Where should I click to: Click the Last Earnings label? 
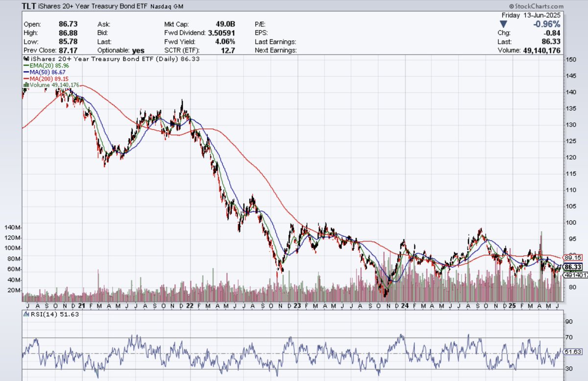[275, 42]
